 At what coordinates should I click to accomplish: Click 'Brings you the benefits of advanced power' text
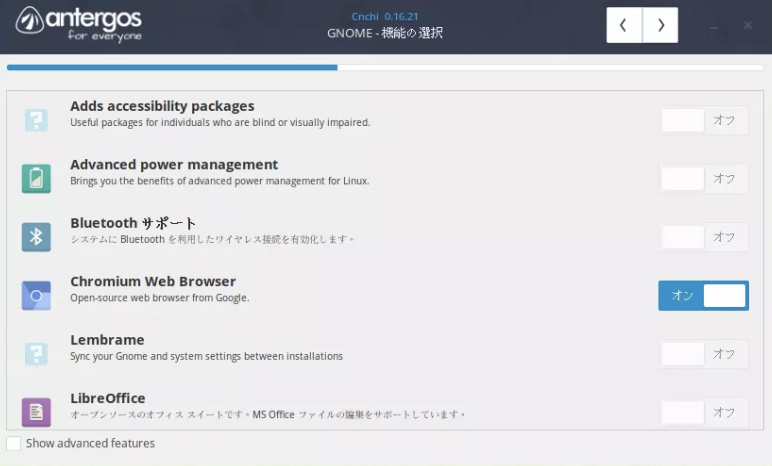click(x=220, y=181)
